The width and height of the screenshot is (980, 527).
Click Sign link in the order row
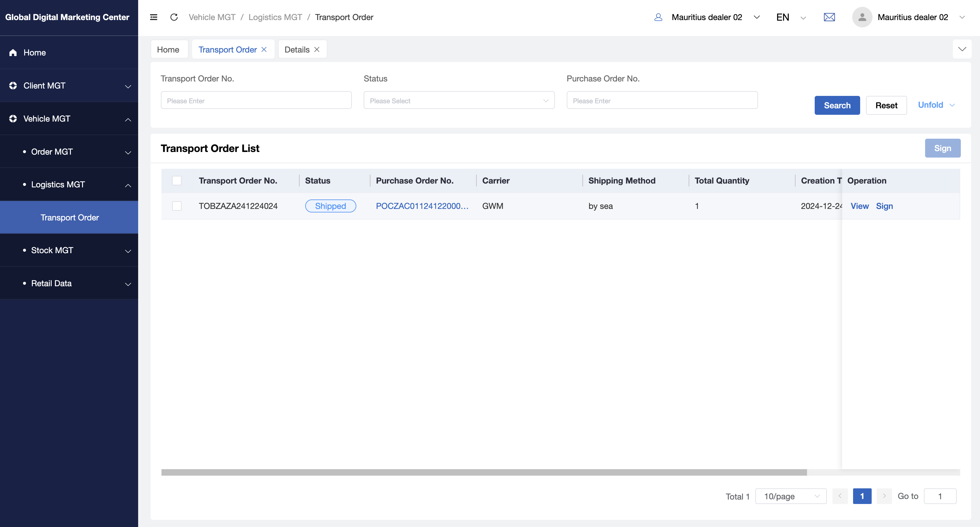(x=884, y=206)
